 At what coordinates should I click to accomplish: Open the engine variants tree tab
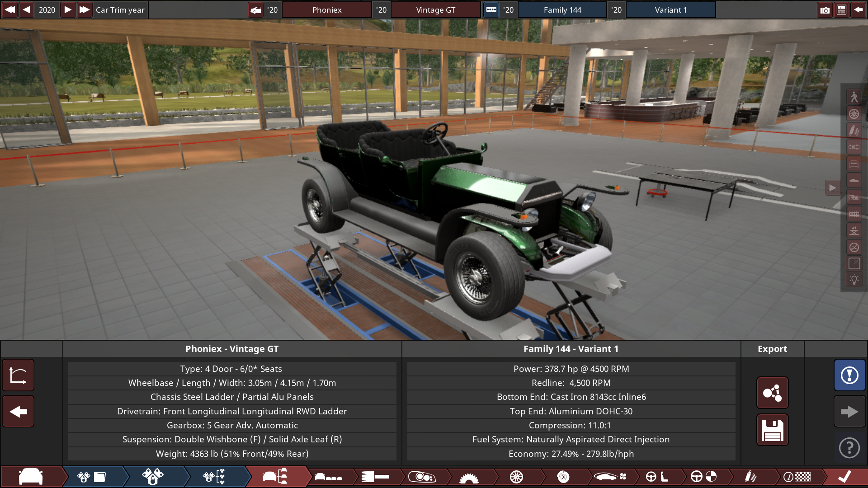(x=214, y=477)
